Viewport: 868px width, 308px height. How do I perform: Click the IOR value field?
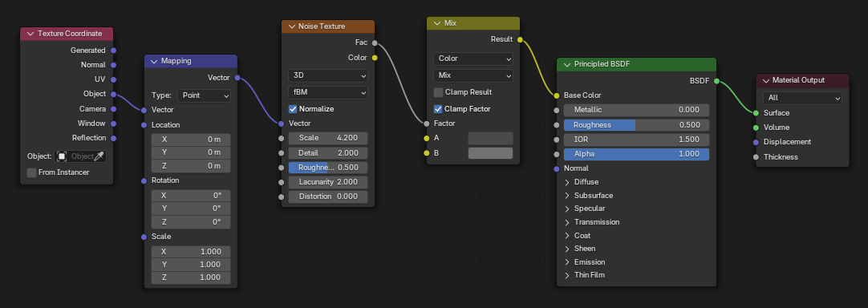pyautogui.click(x=637, y=140)
